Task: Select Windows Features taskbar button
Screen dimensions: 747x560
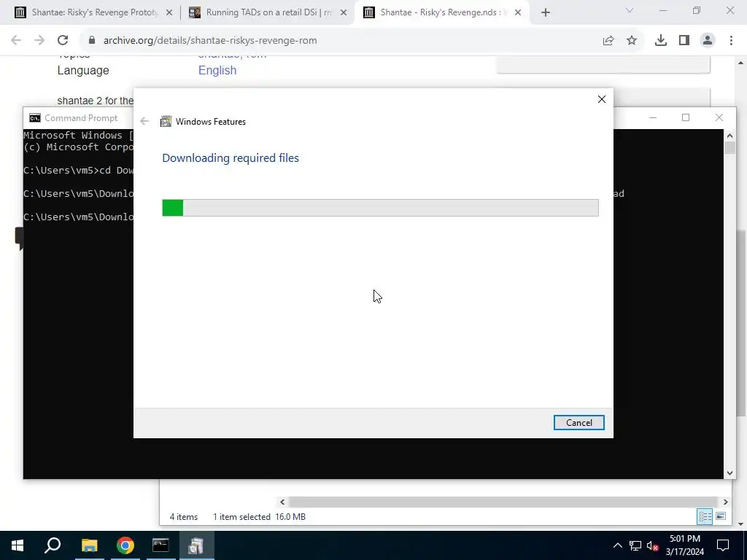Action: (196, 545)
